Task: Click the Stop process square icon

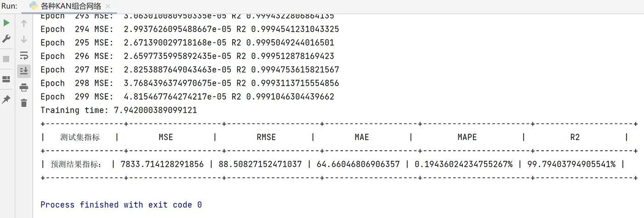Action: (6, 59)
